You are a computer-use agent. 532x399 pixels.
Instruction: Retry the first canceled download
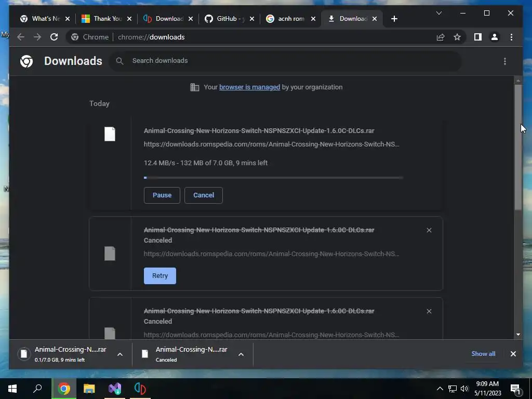click(160, 276)
